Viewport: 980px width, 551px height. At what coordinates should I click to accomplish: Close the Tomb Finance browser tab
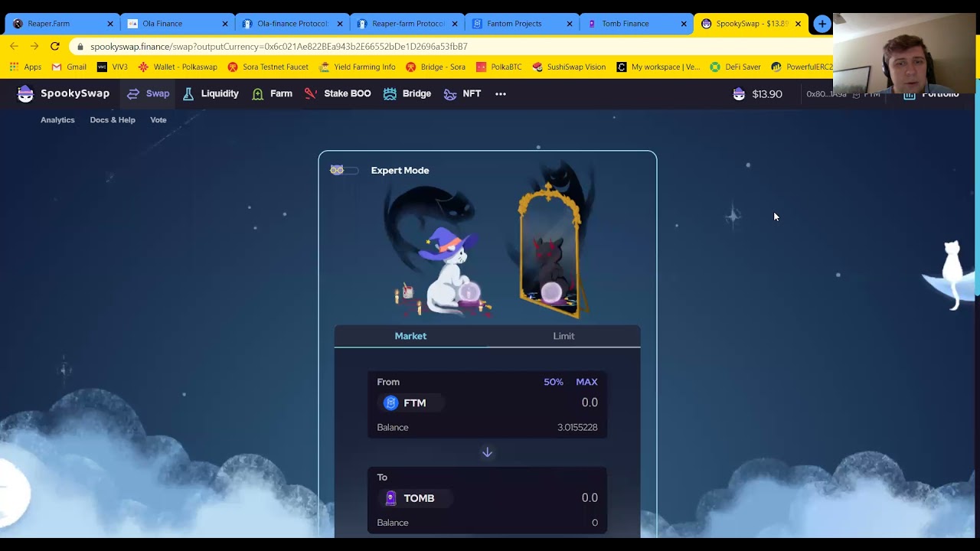pos(684,24)
